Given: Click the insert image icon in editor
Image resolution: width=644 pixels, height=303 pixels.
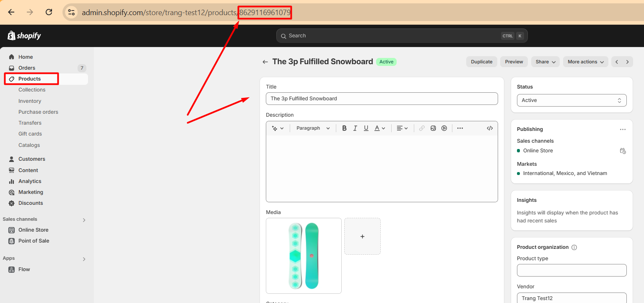Looking at the screenshot, I should coord(433,128).
